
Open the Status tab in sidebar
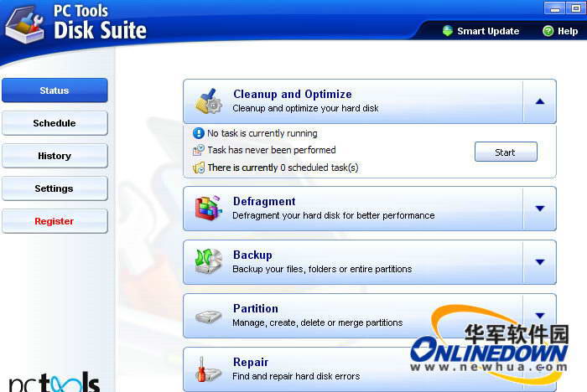click(55, 90)
